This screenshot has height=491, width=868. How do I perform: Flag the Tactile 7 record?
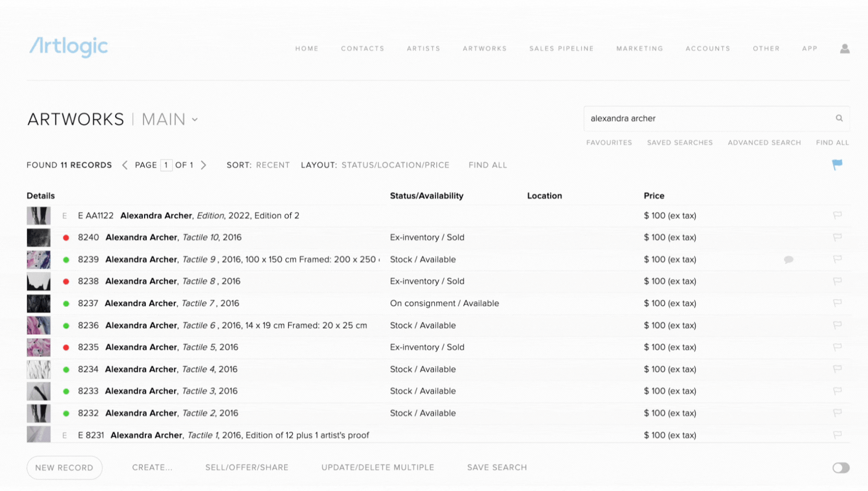click(837, 303)
